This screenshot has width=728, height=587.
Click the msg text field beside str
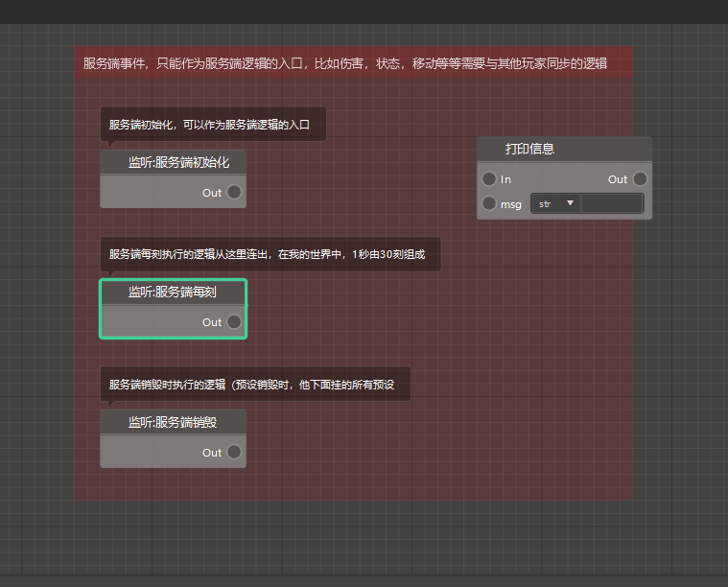(611, 203)
